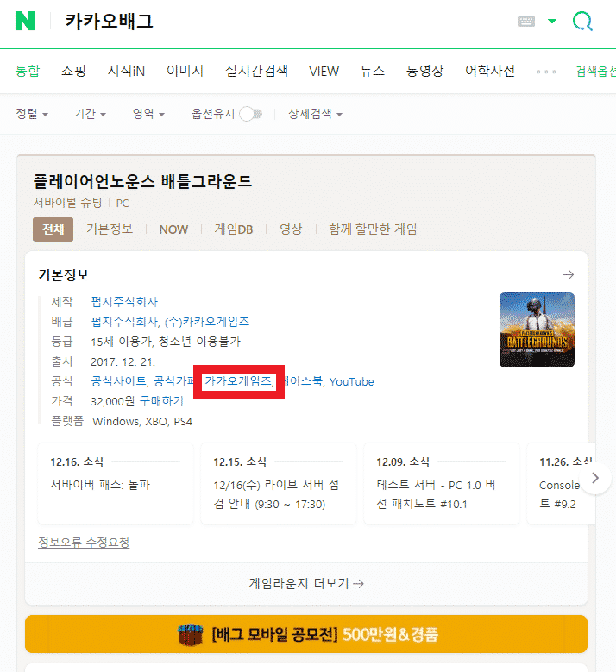The height and width of the screenshot is (672, 616).
Task: Open the 정렬 sort dropdown
Action: [32, 114]
